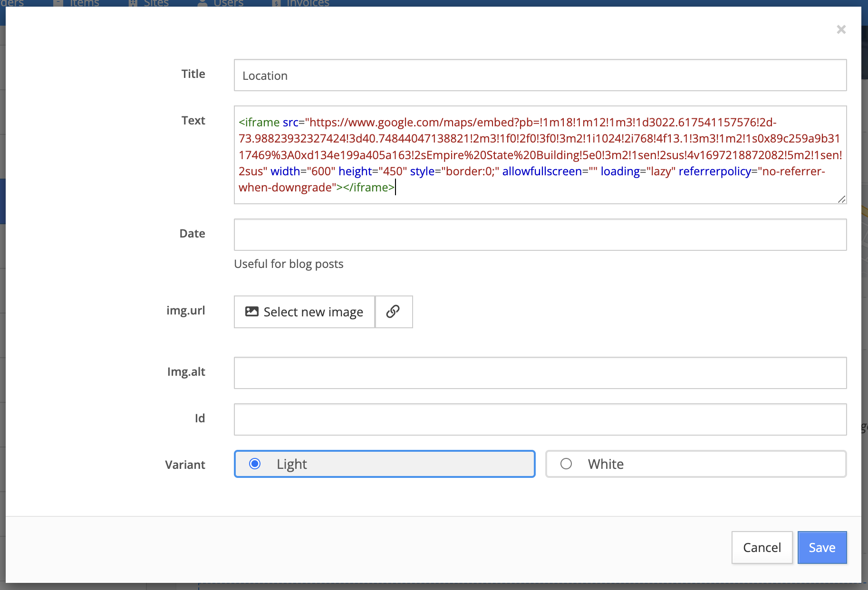868x590 pixels.
Task: Select the White variant radio option
Action: pyautogui.click(x=696, y=464)
